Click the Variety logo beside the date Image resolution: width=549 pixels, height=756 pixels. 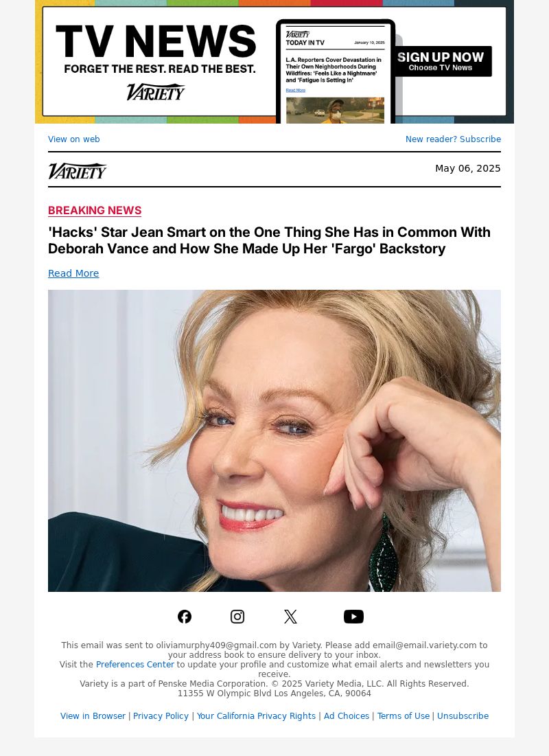coord(77,171)
